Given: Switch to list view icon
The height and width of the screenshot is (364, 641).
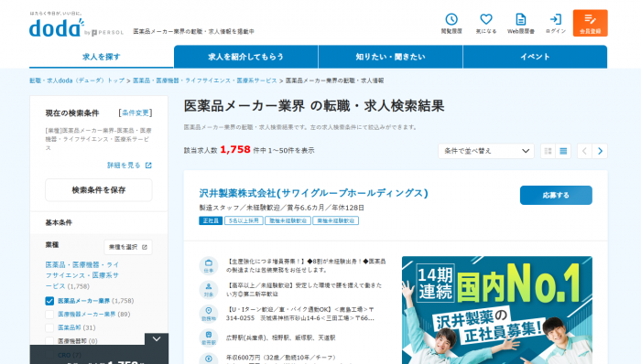Looking at the screenshot, I should [563, 151].
